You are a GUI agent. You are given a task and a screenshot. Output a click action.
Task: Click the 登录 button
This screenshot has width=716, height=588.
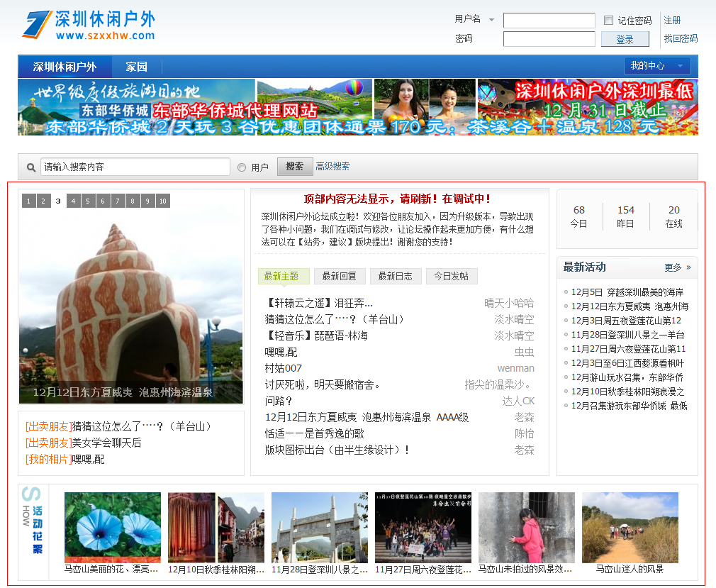point(625,40)
